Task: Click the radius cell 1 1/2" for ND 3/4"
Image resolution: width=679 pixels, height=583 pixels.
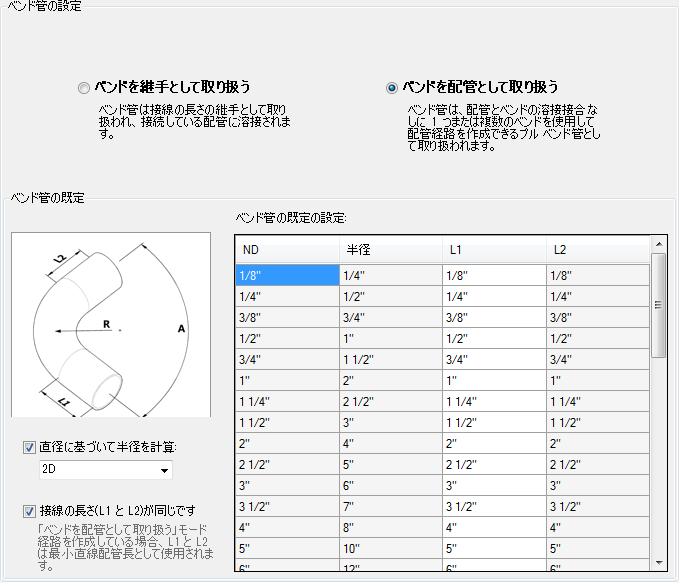Action: [x=391, y=360]
